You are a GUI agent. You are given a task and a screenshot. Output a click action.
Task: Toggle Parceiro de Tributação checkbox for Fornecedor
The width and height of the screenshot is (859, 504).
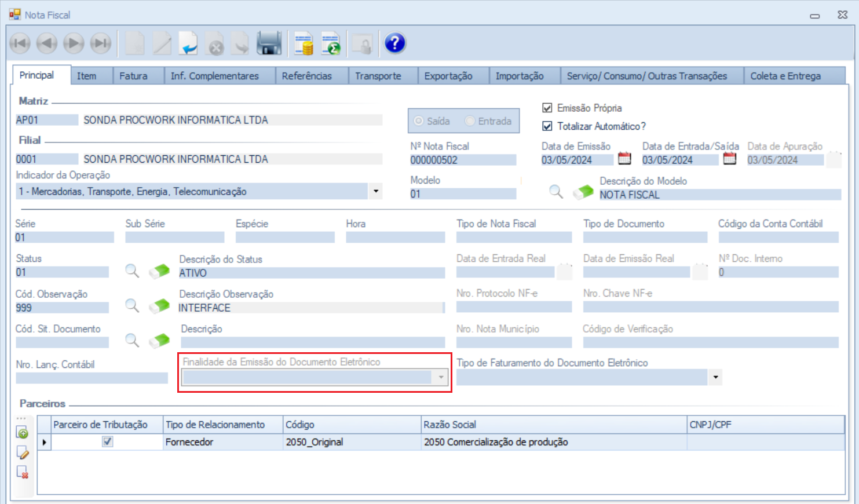click(108, 442)
